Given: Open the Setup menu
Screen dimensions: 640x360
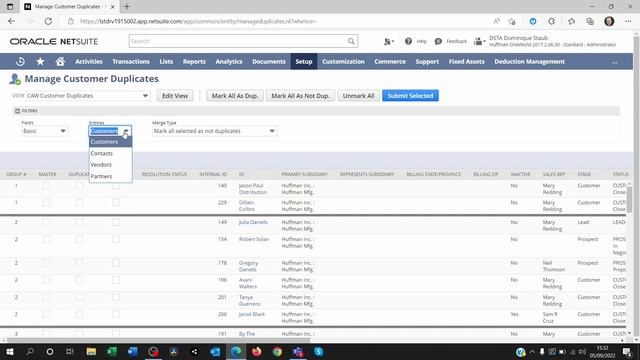Looking at the screenshot, I should point(304,62).
